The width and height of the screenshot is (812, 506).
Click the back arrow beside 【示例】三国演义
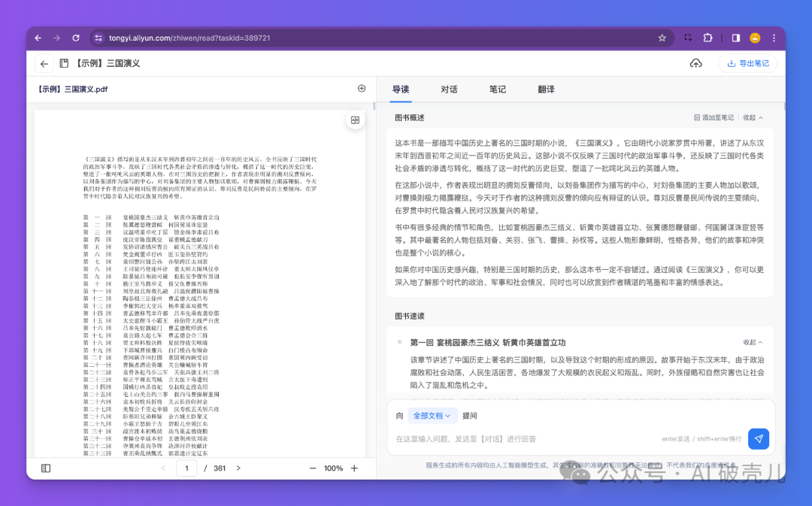click(x=44, y=63)
